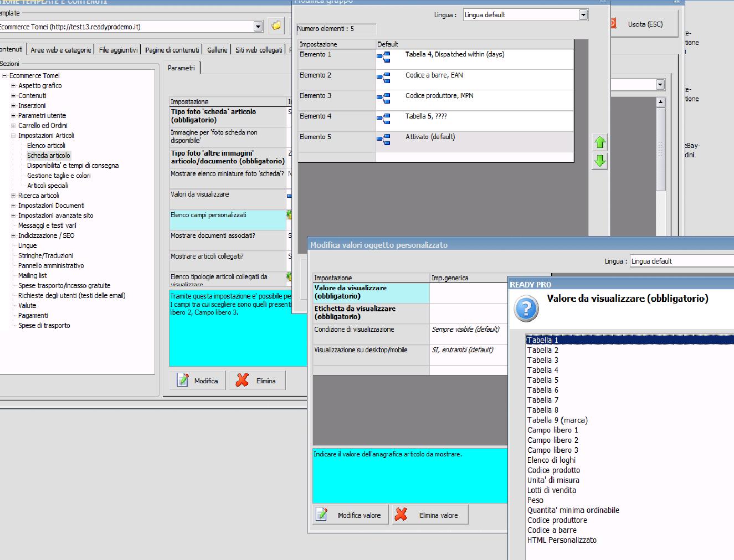Expand the Impostazioni Documenti tree node
Viewport: 734px width, 560px height.
point(13,205)
